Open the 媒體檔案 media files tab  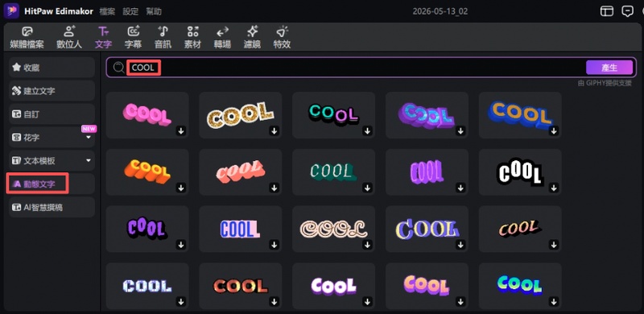pyautogui.click(x=27, y=37)
